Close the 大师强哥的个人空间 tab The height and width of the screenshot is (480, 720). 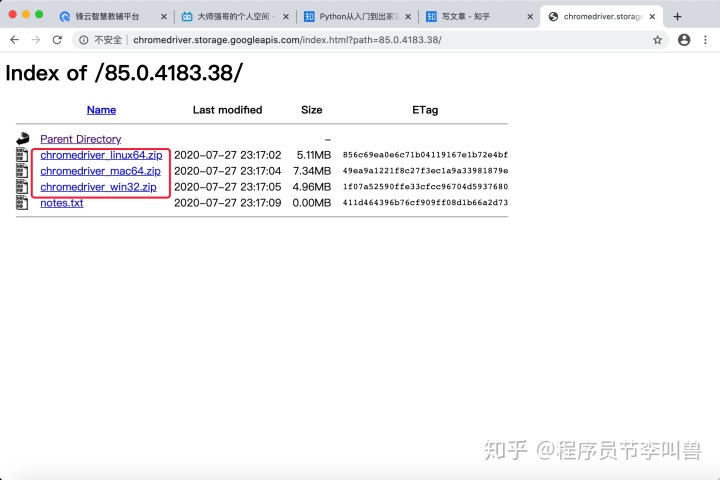point(286,17)
